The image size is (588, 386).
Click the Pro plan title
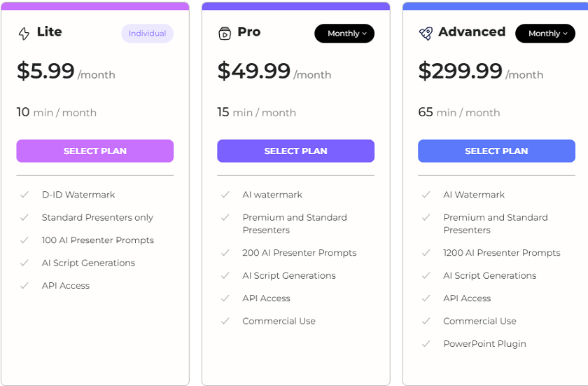(x=249, y=32)
